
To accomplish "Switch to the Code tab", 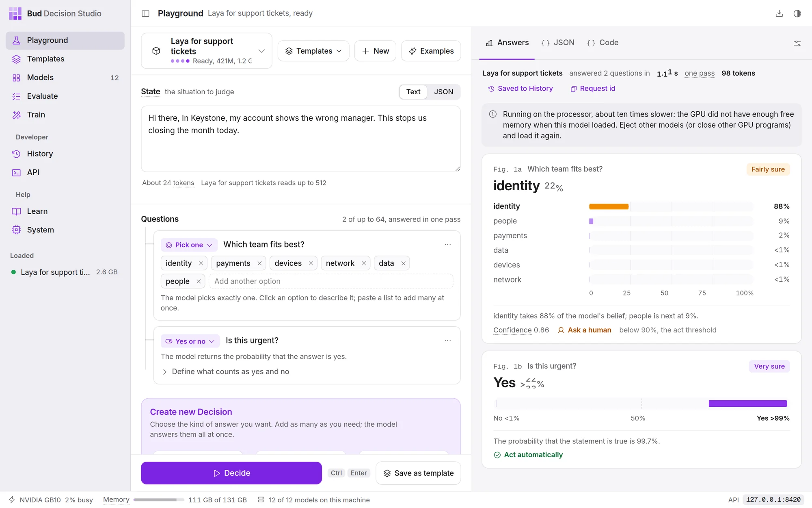I will tap(603, 43).
